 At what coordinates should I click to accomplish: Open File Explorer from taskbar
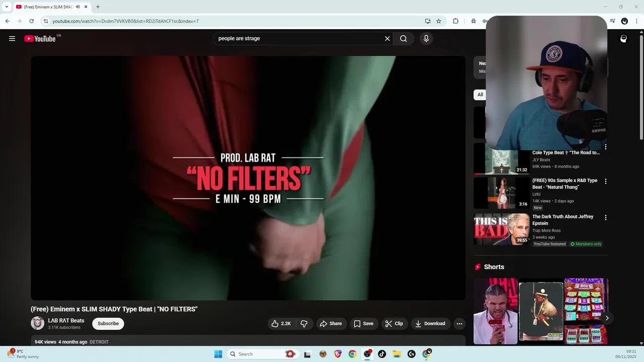[x=396, y=354]
